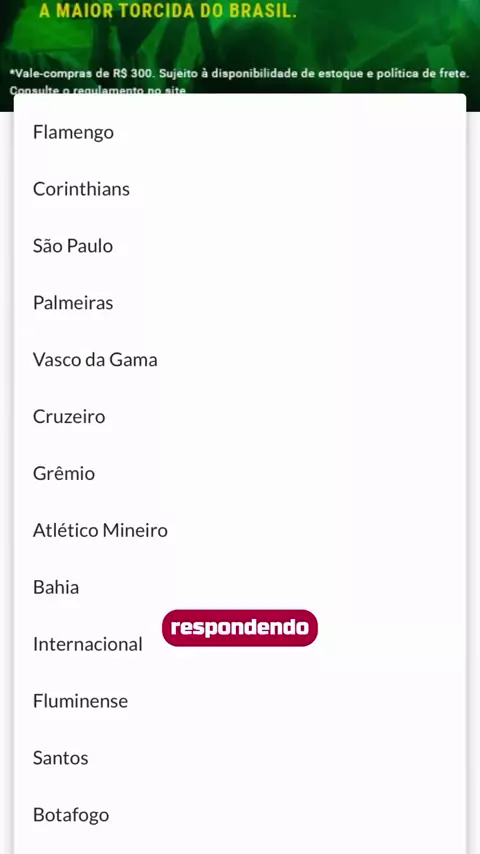480x854 pixels.
Task: Click the blank space below Botafogo
Action: click(240, 847)
